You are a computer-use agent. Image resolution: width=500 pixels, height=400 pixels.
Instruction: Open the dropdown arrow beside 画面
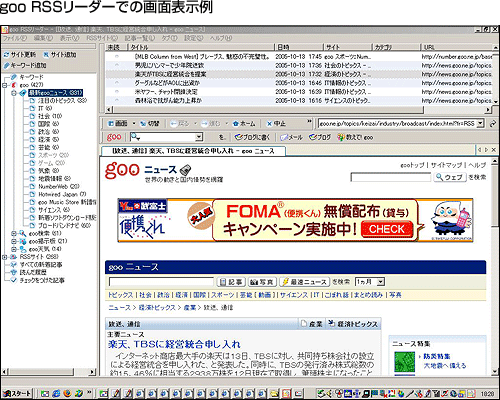pyautogui.click(x=134, y=124)
